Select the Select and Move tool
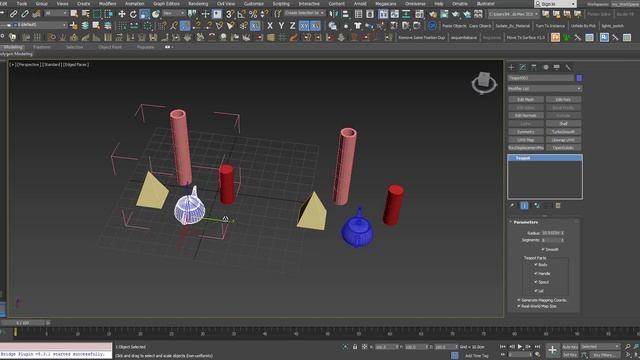Screen dimensions: 640x360 click(x=122, y=14)
